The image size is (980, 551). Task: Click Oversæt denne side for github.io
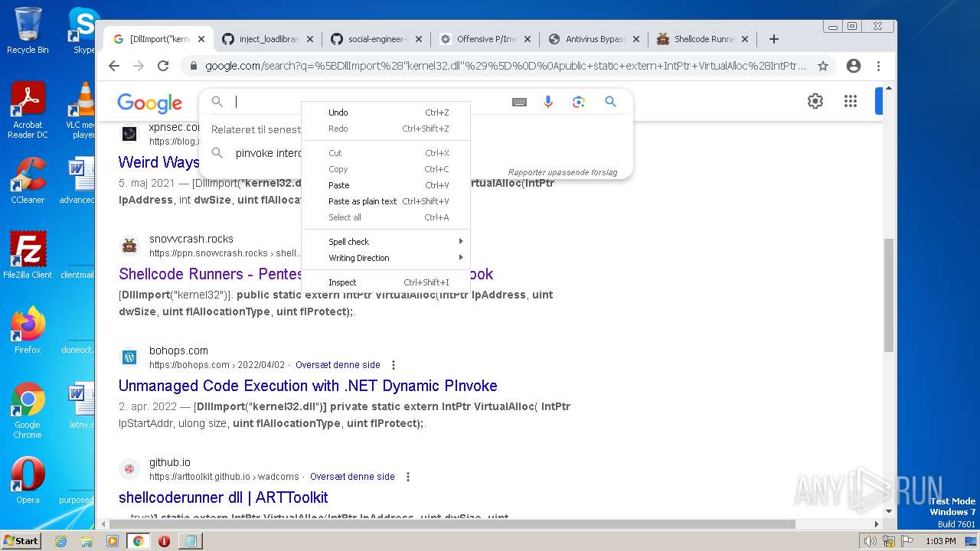(x=352, y=477)
